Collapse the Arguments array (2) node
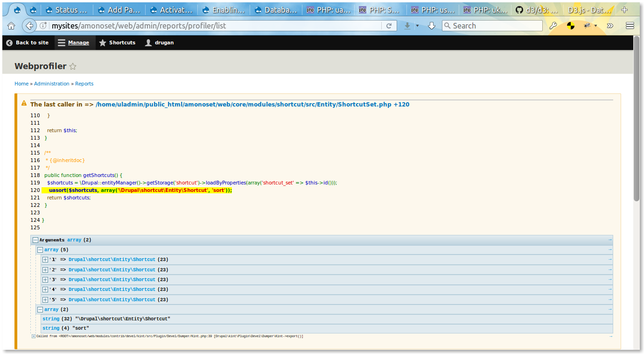 click(x=35, y=240)
